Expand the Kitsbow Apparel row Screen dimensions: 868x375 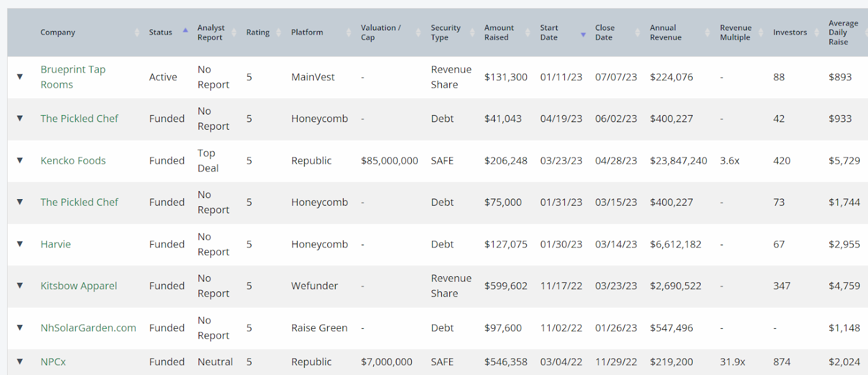[x=20, y=285]
